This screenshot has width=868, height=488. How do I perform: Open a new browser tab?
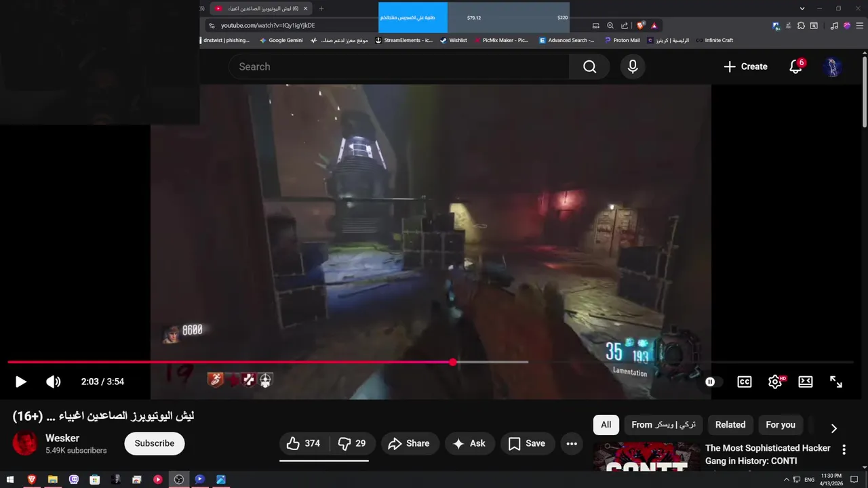[x=321, y=9]
